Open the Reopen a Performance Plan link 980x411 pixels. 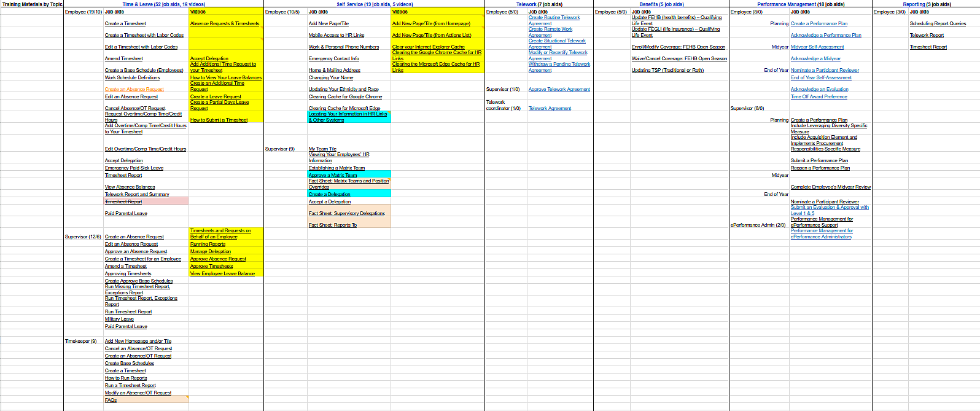point(820,168)
